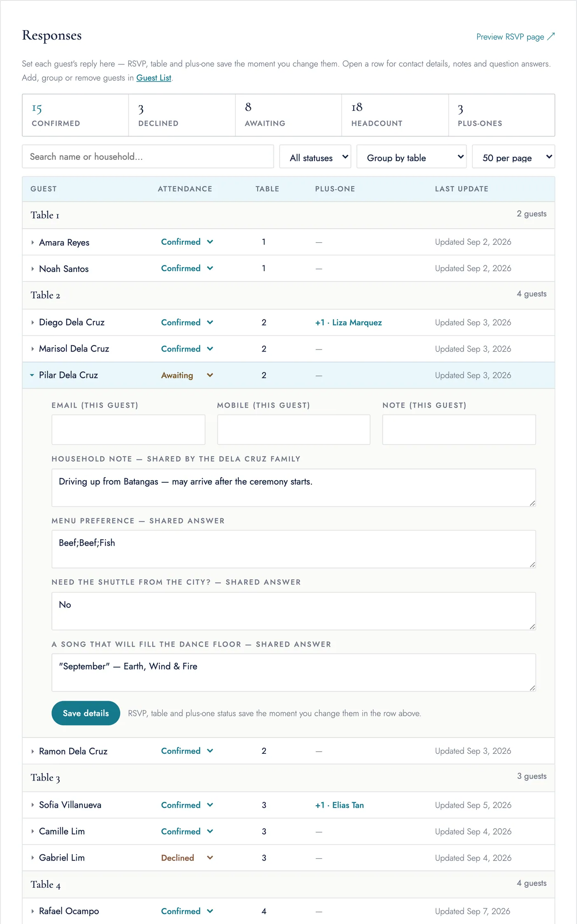Click the Attendance column header
This screenshot has height=924, width=577.
(185, 189)
